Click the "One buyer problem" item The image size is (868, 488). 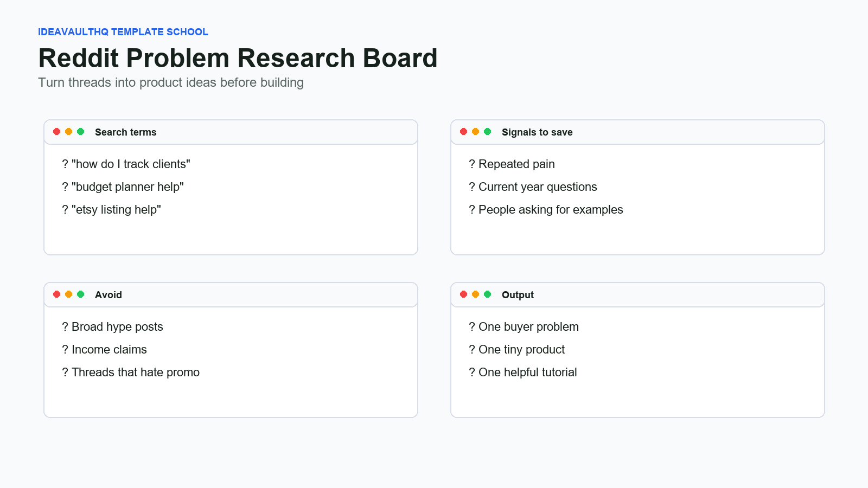coord(524,327)
